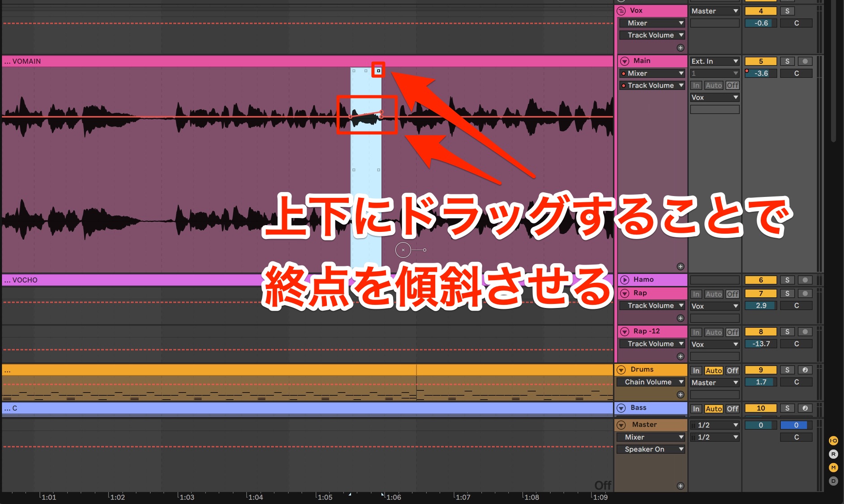The image size is (844, 504).
Task: Open the Main Track Volume parameter chooser
Action: click(x=652, y=85)
